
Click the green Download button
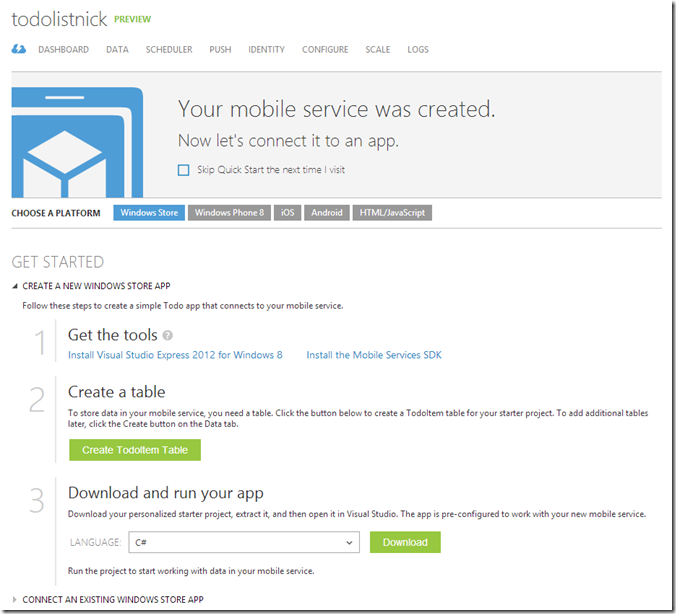point(405,542)
